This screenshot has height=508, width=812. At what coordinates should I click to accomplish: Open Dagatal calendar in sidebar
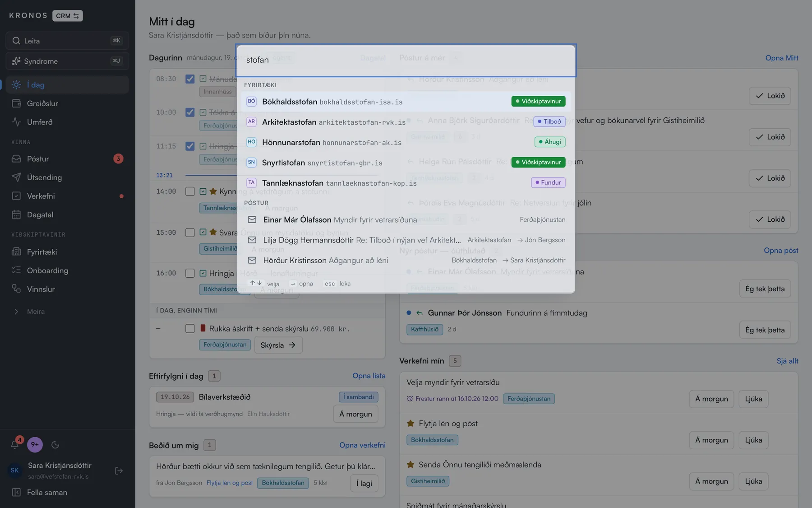click(68, 214)
